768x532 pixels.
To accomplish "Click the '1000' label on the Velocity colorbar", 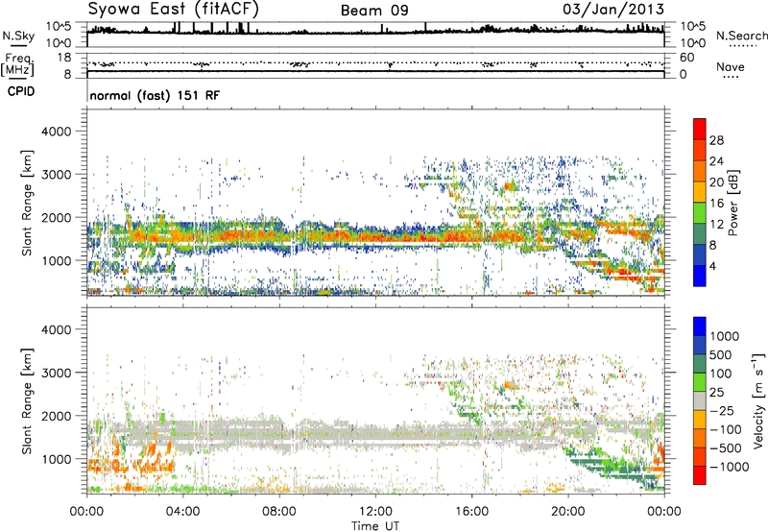I will coord(725,336).
